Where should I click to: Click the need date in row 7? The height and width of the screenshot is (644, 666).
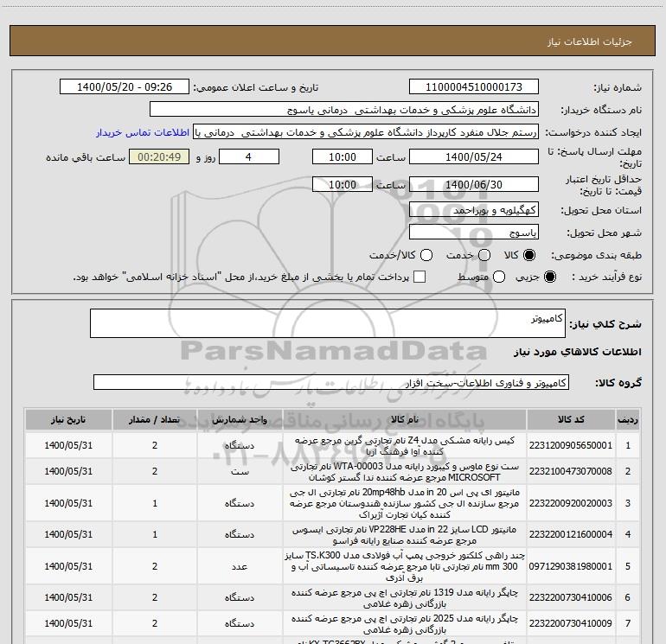[x=68, y=623]
